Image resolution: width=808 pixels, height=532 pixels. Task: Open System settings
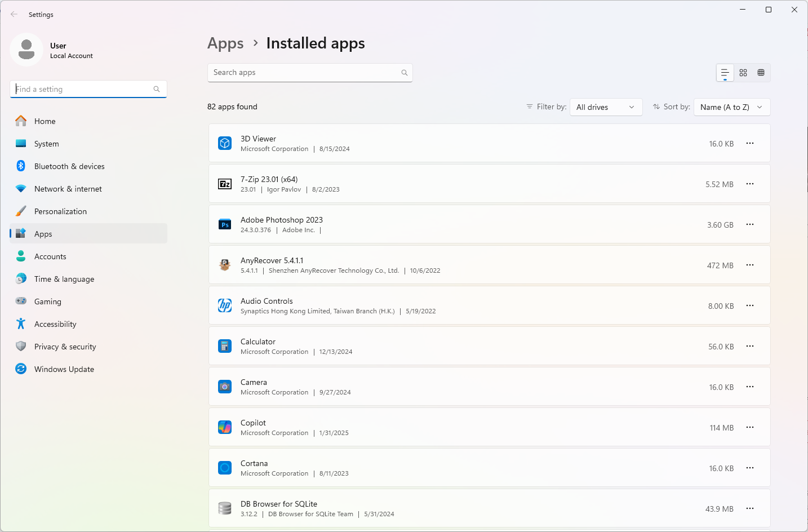[88, 144]
